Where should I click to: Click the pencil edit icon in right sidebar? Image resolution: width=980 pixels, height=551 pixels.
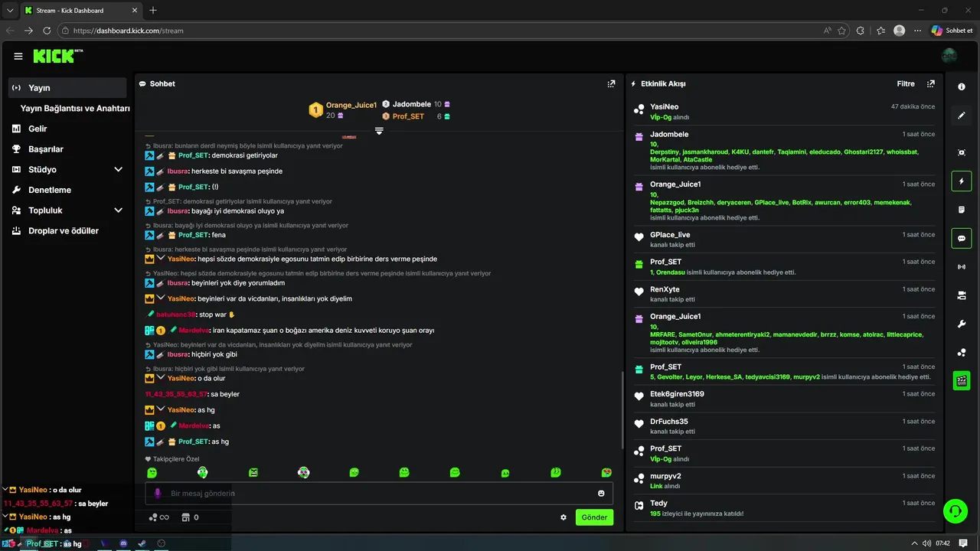[x=962, y=116]
